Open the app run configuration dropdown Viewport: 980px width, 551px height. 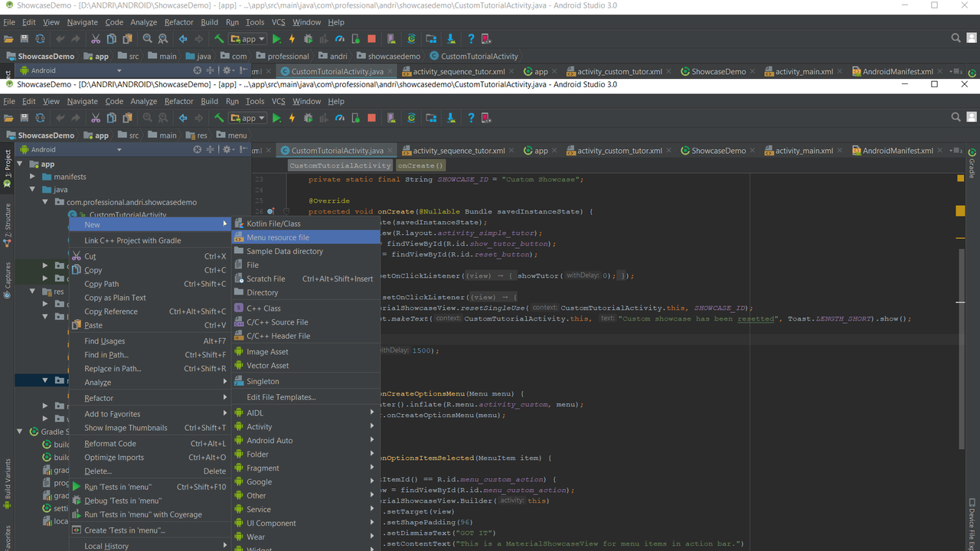(247, 117)
